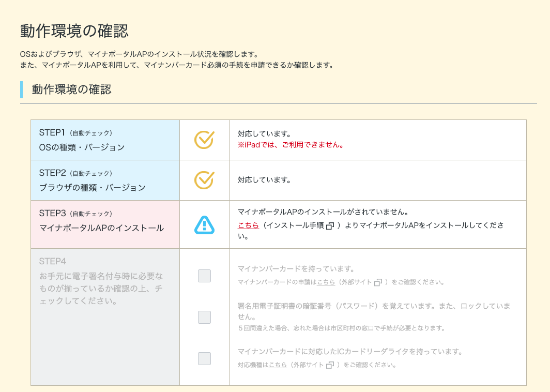Screen dimensions: 550x392
Task: Click the large 動作環境の確認 page title
Action: tap(74, 31)
